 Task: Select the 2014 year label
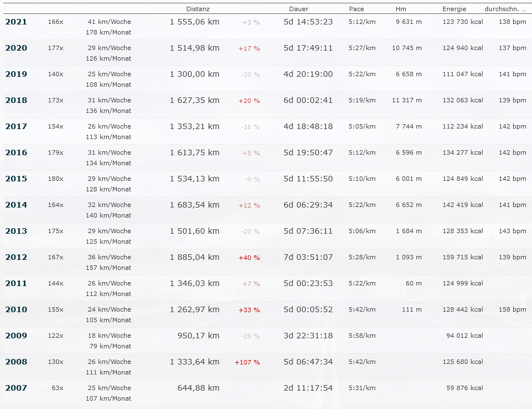pos(16,205)
